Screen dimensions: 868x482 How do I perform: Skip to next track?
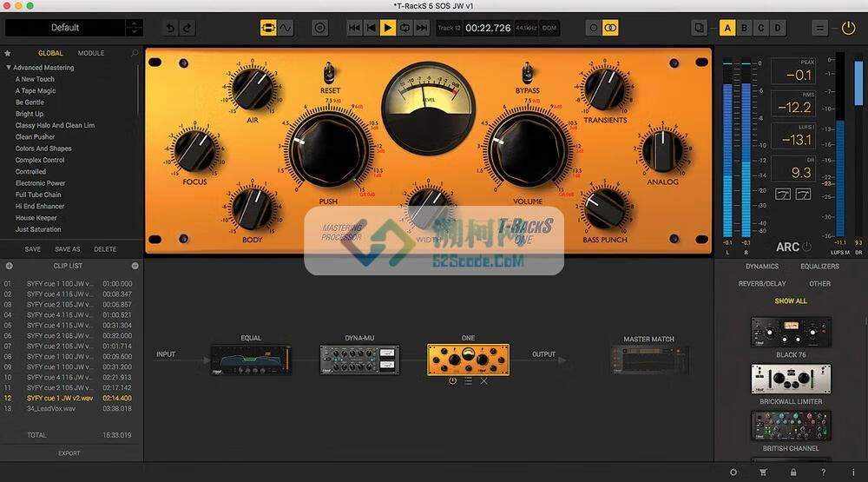[x=422, y=28]
